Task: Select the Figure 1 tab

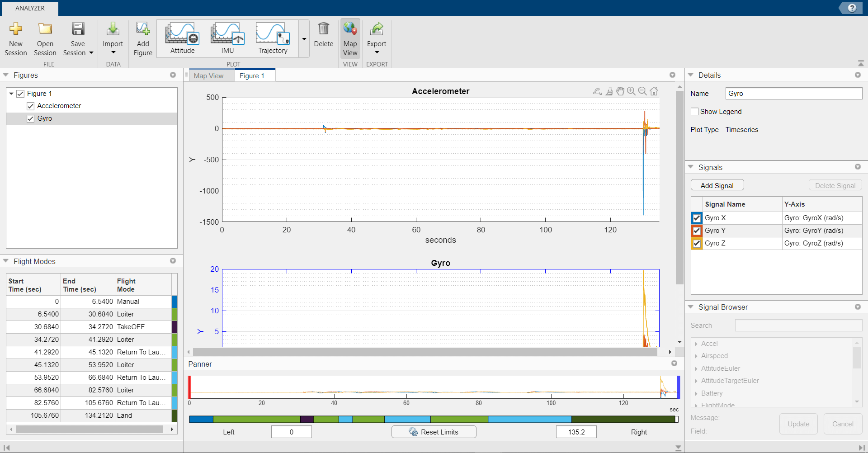Action: coord(252,76)
